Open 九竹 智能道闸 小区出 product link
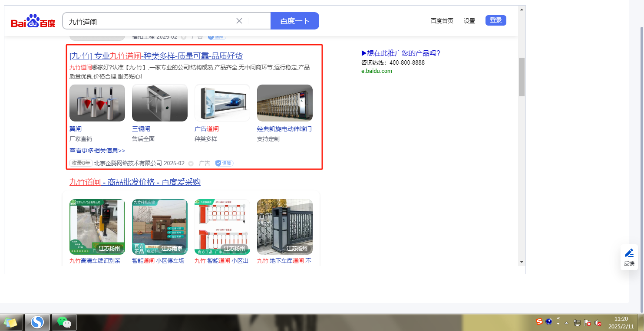The width and height of the screenshot is (644, 331). coord(221,261)
